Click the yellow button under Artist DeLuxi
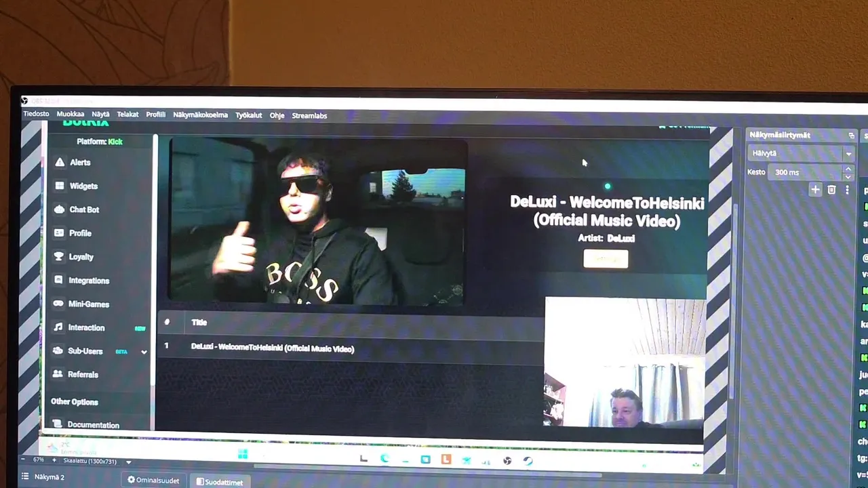868x488 pixels. click(606, 259)
